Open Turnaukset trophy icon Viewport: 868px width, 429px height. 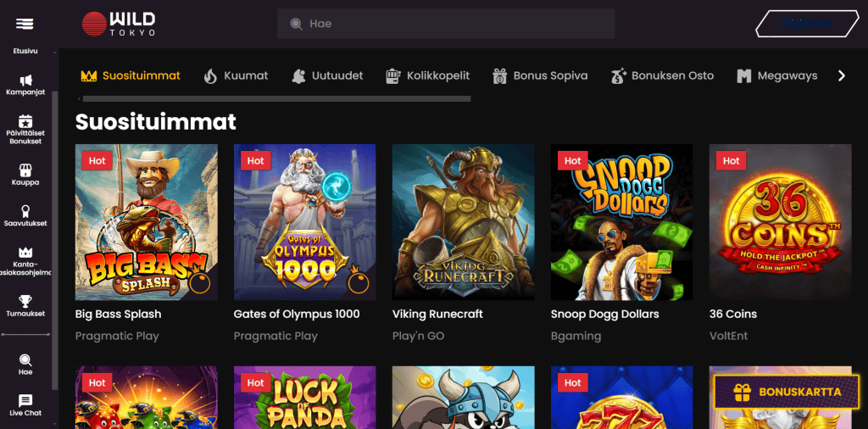pyautogui.click(x=25, y=301)
